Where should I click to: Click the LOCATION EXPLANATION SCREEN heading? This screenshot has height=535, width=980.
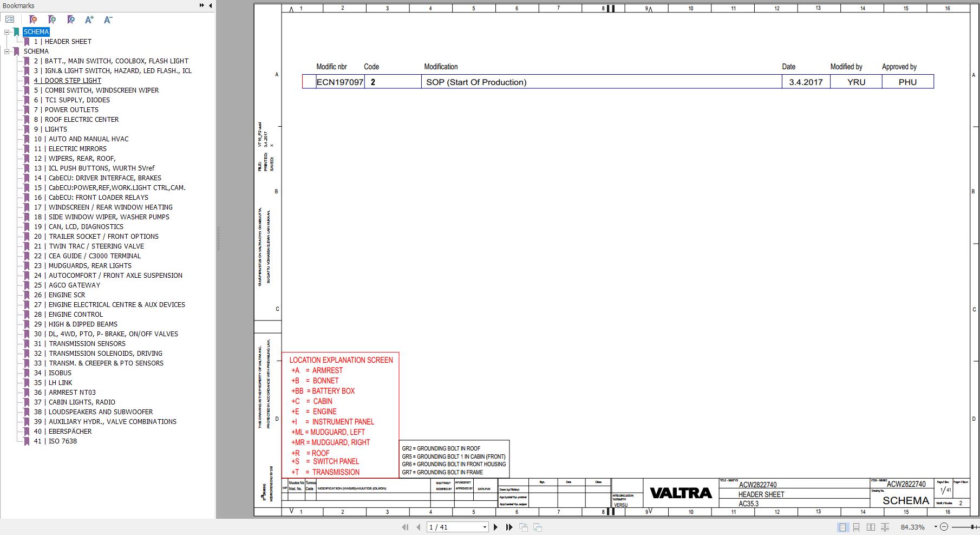coord(341,360)
